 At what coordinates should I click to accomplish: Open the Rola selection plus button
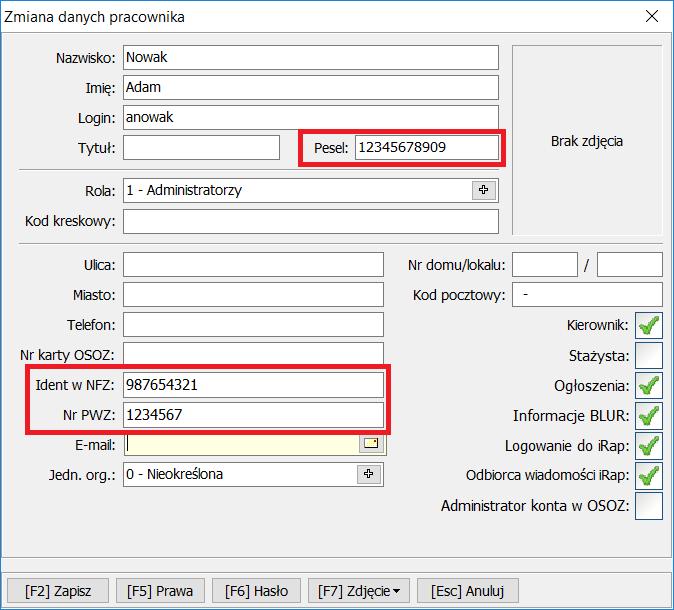pyautogui.click(x=484, y=190)
